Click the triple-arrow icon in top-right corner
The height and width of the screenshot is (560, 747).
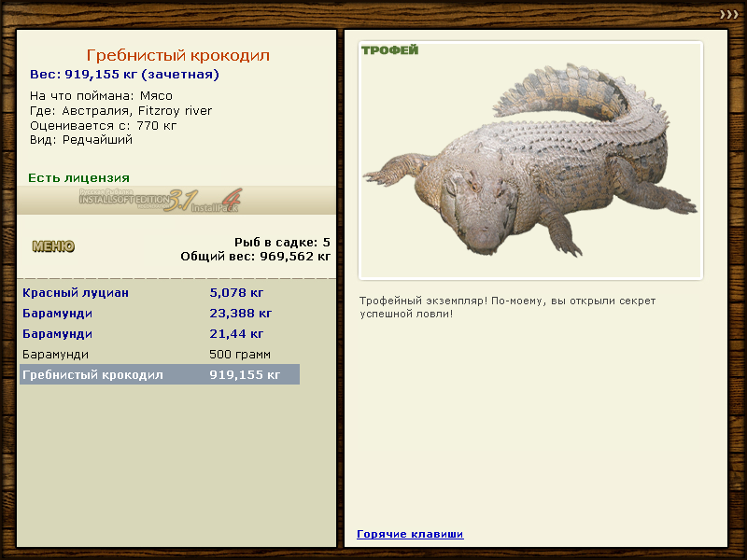(x=728, y=14)
